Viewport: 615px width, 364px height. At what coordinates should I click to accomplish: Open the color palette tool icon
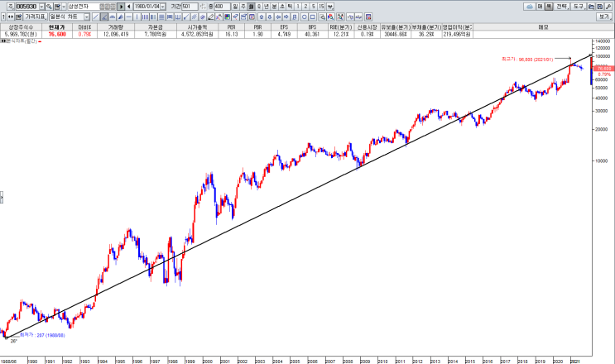pos(227,17)
